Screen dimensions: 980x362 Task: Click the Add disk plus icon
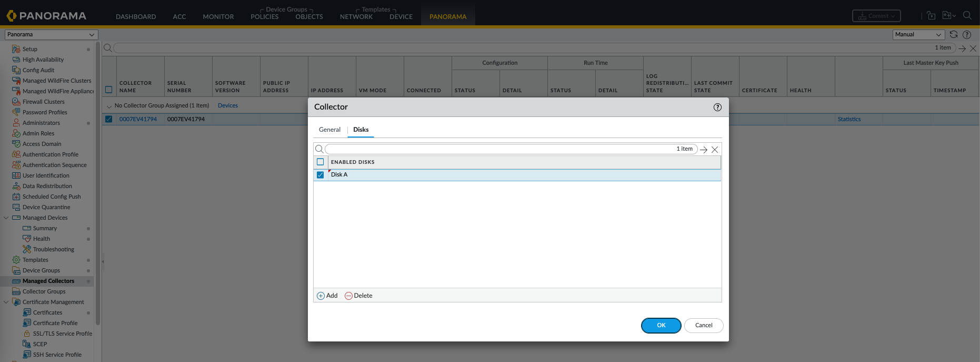[x=321, y=296]
